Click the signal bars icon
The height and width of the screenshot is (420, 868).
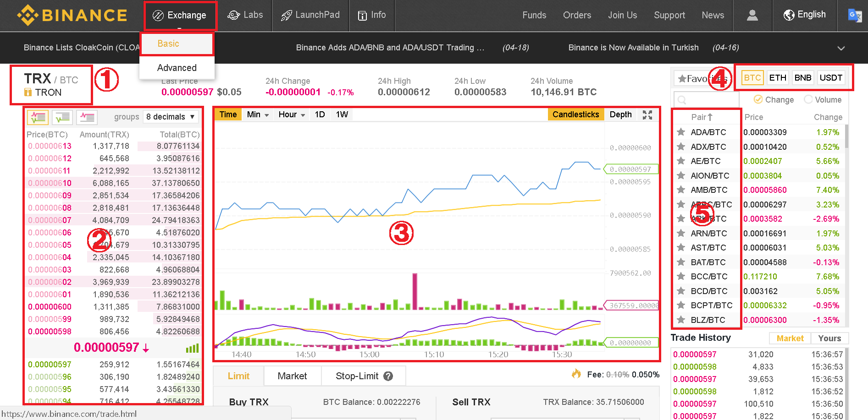[192, 348]
